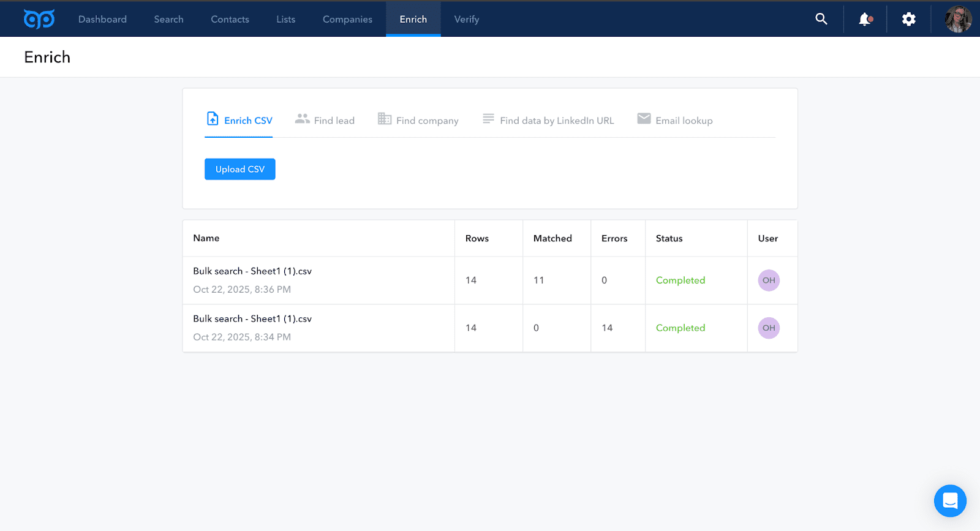Screen dimensions: 980x531
Task: Open the Companies menu item
Action: tap(347, 19)
